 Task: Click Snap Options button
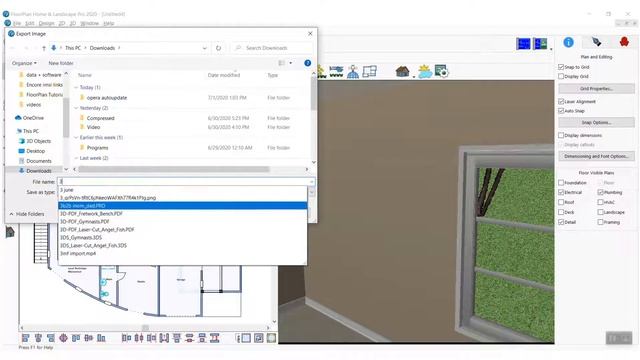[596, 122]
